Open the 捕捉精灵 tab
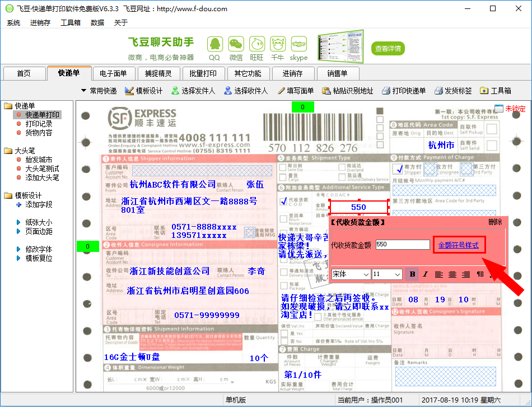The height and width of the screenshot is (407, 532). (158, 73)
